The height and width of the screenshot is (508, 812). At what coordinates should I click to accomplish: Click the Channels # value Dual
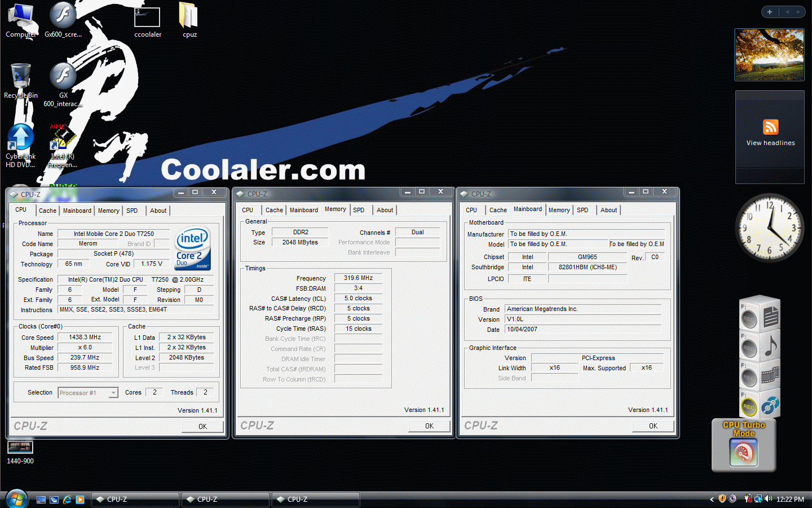coord(418,232)
